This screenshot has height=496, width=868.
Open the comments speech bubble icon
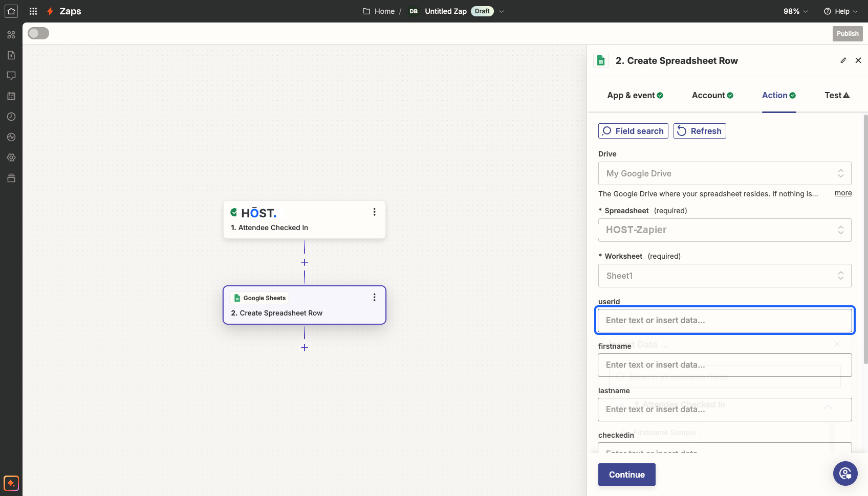tap(11, 76)
